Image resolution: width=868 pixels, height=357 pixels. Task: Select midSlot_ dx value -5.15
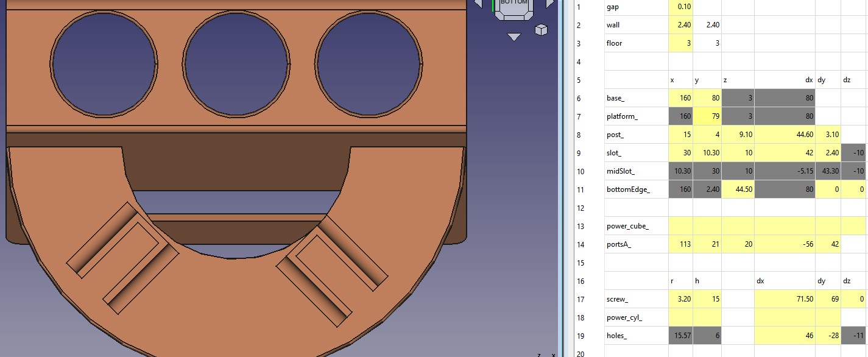[785, 171]
